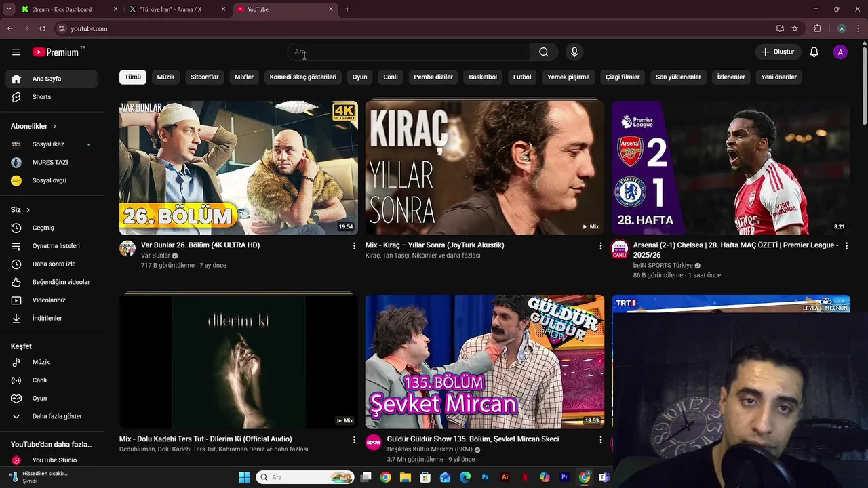Screen dimensions: 868x488
Task: Open Photoshop from the taskbar
Action: click(485, 477)
